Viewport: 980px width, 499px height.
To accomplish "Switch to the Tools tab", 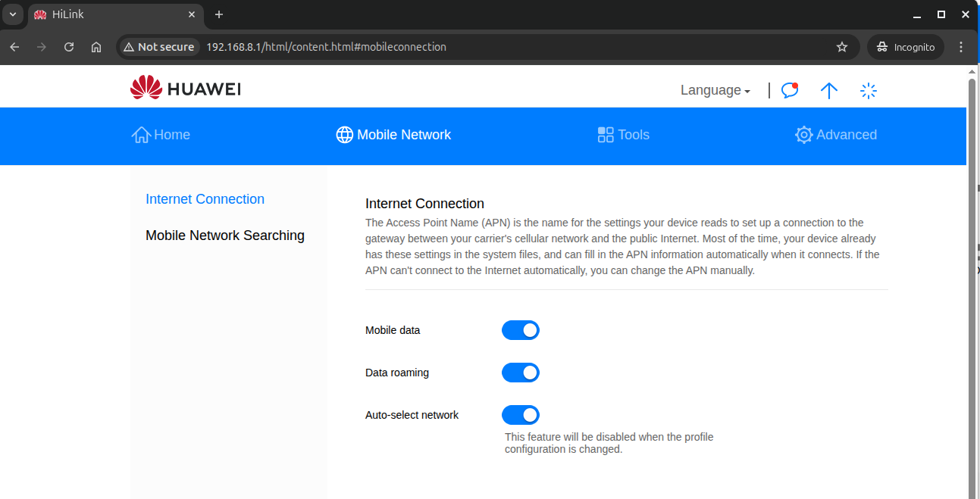I will click(x=623, y=135).
